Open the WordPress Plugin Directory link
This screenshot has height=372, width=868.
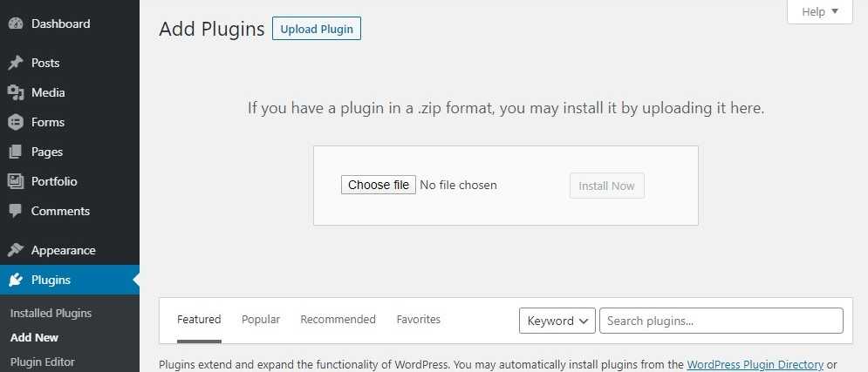(755, 365)
